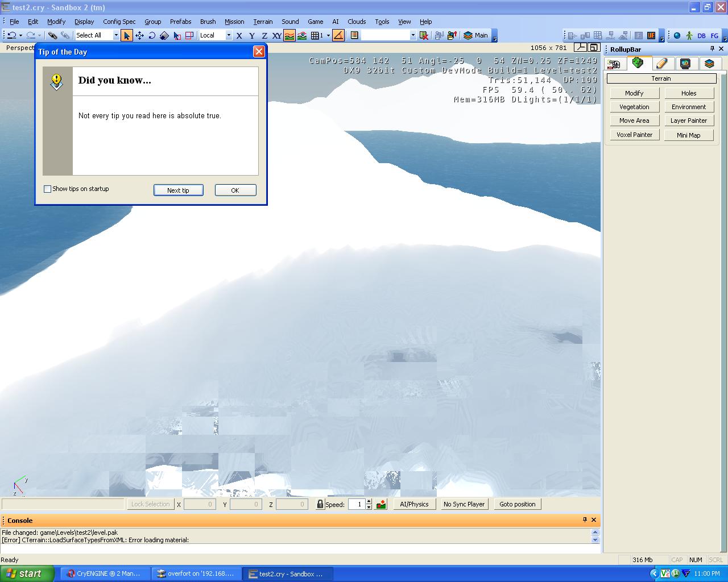Click the green character figure icon
Image resolution: width=728 pixels, height=582 pixels.
click(x=689, y=35)
